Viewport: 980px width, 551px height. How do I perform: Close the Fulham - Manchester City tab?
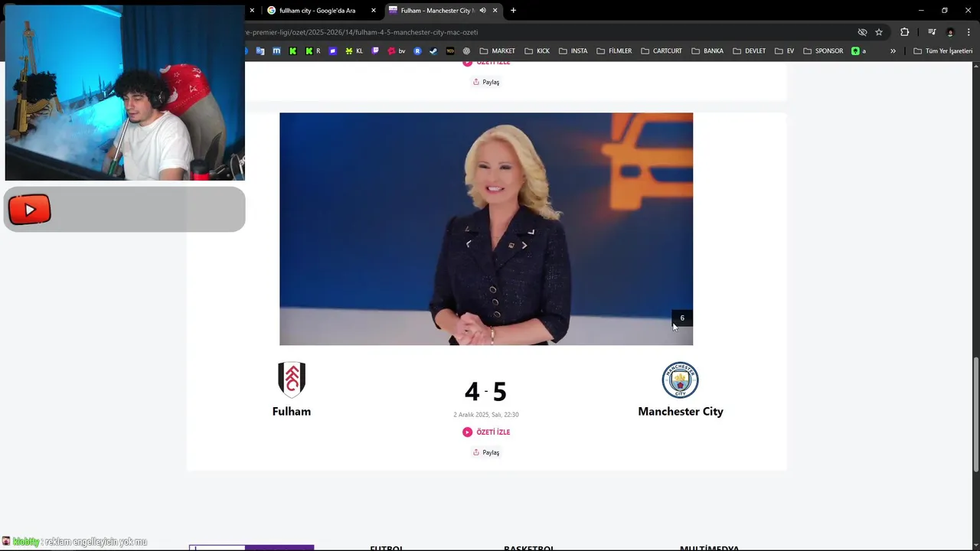pyautogui.click(x=495, y=11)
